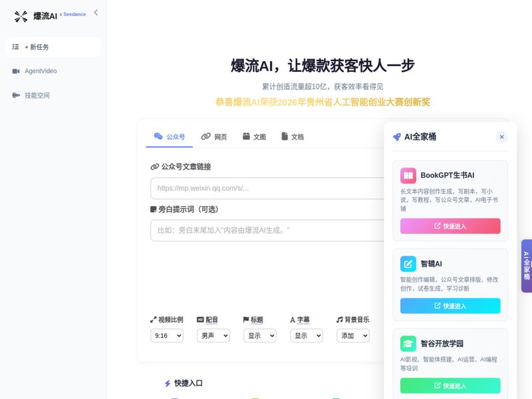532x399 pixels.
Task: Click the document icon on 文档 tab
Action: tap(285, 136)
